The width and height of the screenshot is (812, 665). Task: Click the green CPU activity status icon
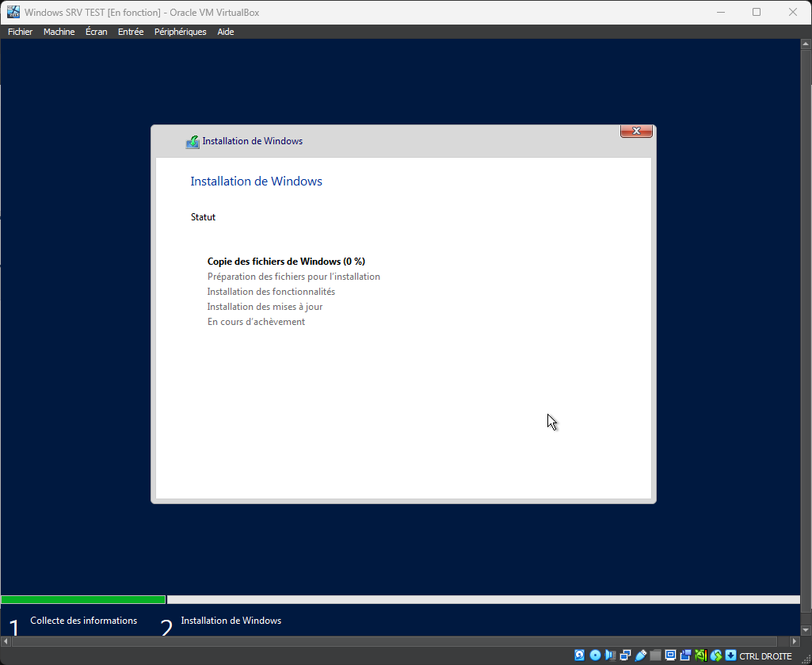(x=701, y=655)
